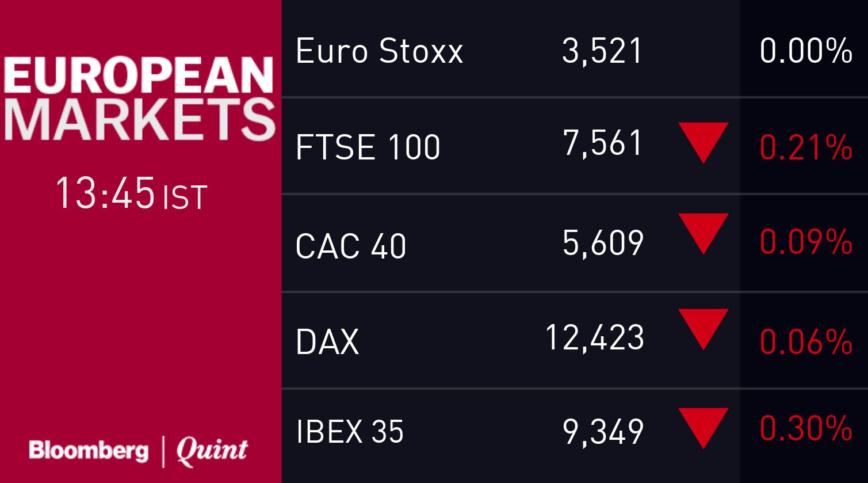Click the red down triangle in DAX row
The image size is (868, 483).
tap(703, 327)
